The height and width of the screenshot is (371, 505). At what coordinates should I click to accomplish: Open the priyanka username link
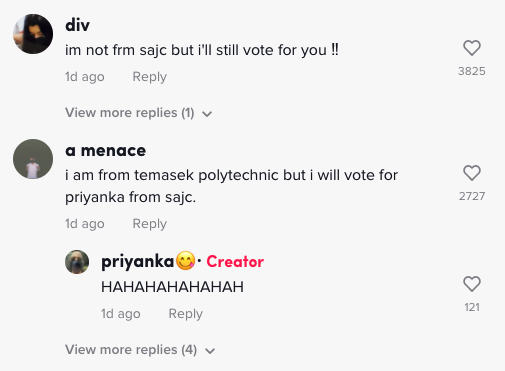tap(137, 262)
